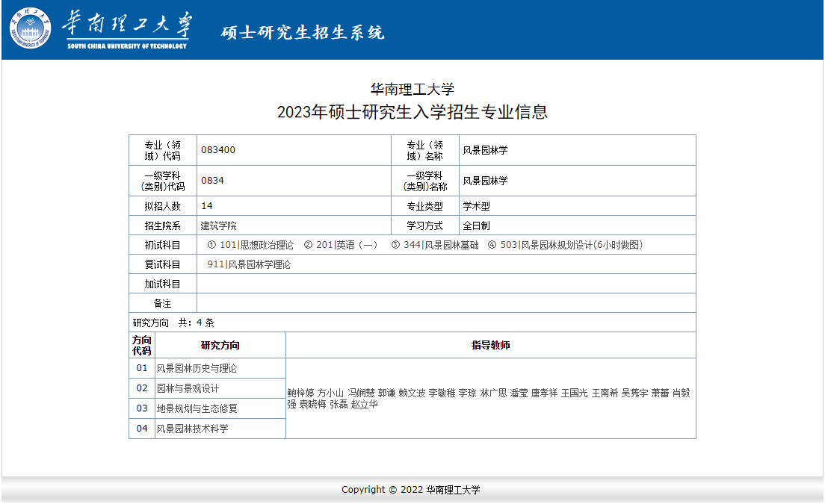Click the 硕士研究生招生系统 header title

tap(303, 33)
